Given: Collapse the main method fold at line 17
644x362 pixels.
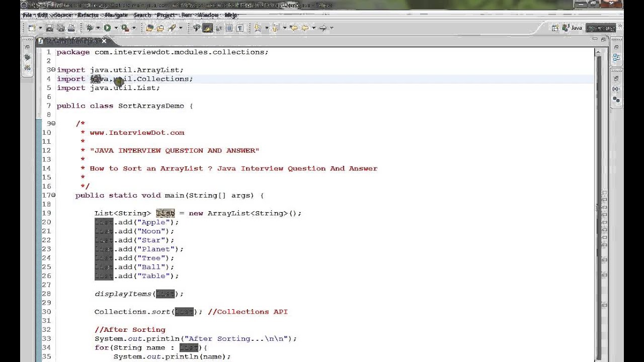Looking at the screenshot, I should point(53,195).
